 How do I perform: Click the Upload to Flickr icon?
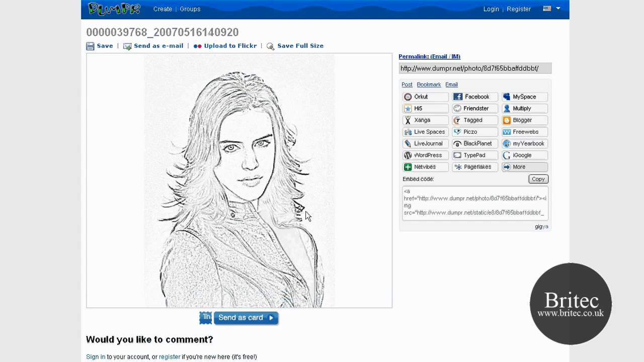[x=197, y=46]
